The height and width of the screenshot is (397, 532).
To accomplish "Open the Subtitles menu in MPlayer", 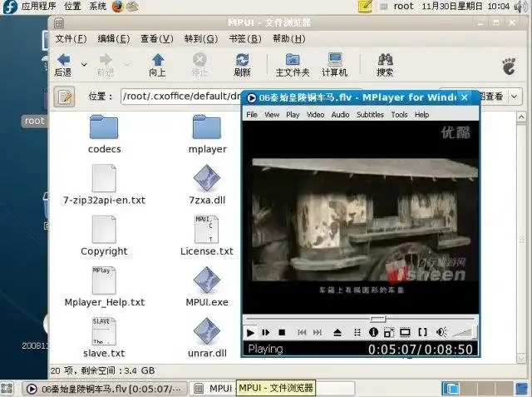I will tap(370, 115).
